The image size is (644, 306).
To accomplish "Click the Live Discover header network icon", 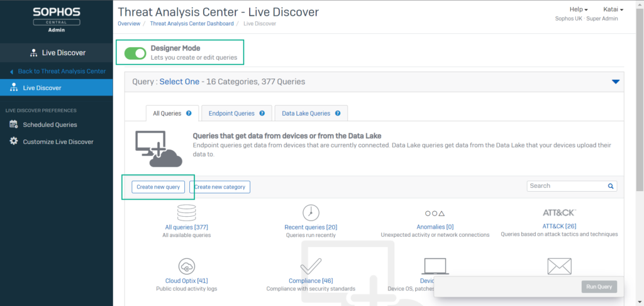I will (x=34, y=53).
